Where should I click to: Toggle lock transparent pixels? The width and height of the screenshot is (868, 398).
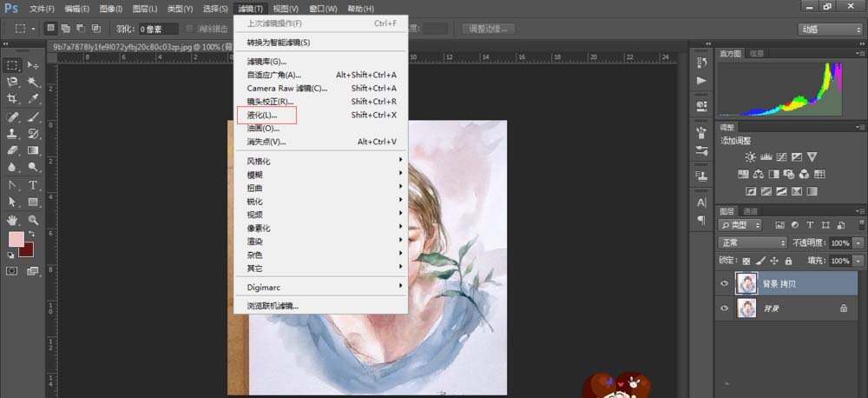click(746, 261)
